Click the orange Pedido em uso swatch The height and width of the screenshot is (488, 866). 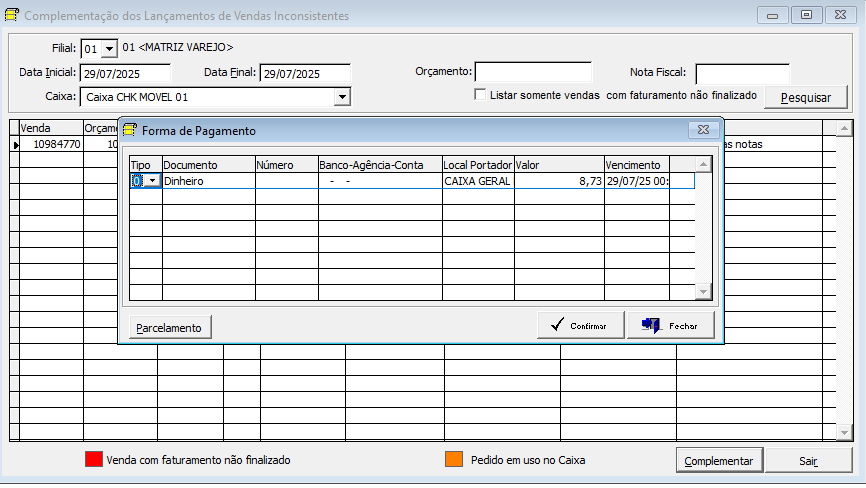(454, 459)
